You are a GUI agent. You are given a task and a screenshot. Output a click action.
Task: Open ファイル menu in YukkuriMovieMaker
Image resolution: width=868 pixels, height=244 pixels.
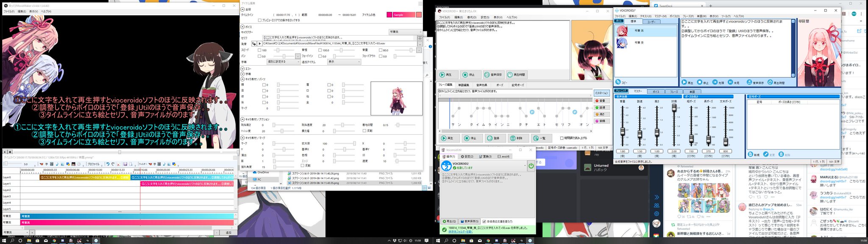point(9,11)
